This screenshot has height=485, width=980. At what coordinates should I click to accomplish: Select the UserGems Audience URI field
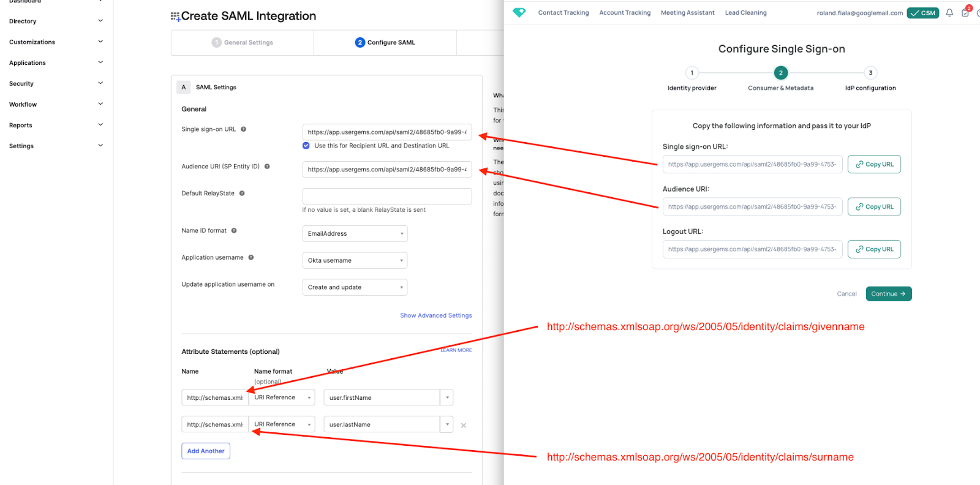(x=753, y=207)
